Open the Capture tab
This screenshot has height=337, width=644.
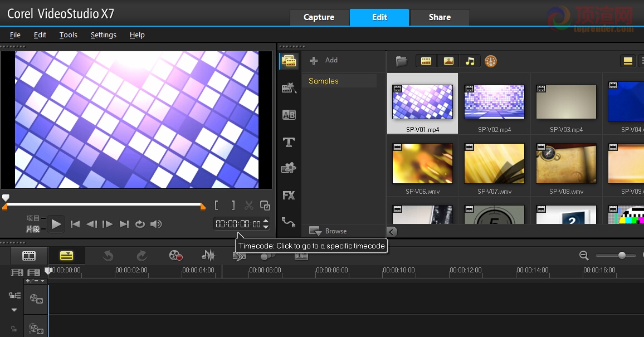click(x=319, y=17)
